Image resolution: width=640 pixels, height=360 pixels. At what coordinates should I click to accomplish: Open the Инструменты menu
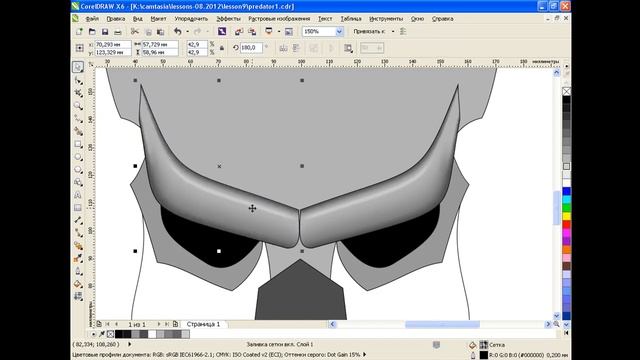click(386, 19)
